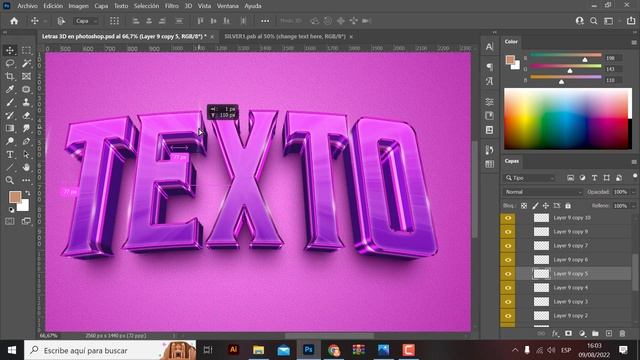Swap foreground and background colors
The image size is (640, 360).
click(28, 193)
